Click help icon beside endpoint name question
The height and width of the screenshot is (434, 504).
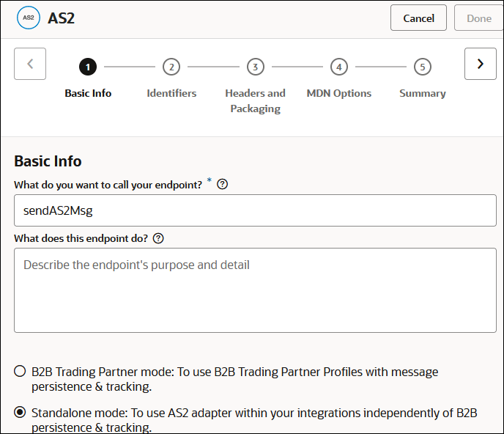(x=223, y=185)
